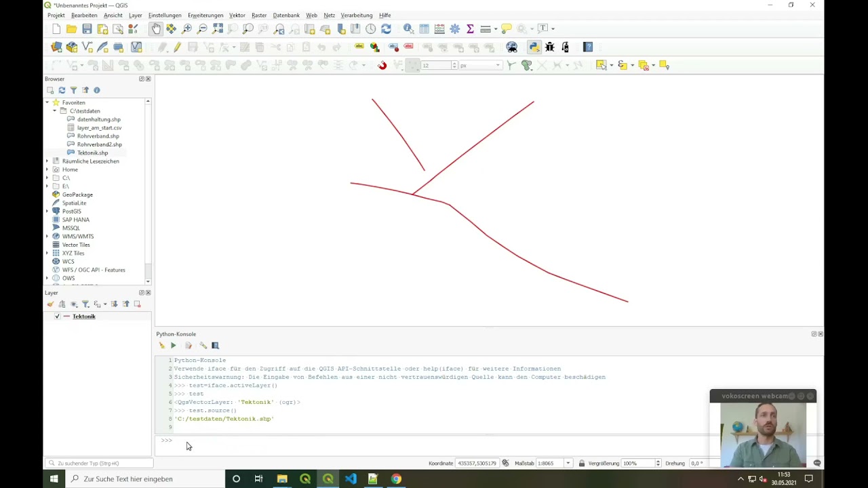Click the select features by area tool
Screen dimensions: 868x488
601,65
